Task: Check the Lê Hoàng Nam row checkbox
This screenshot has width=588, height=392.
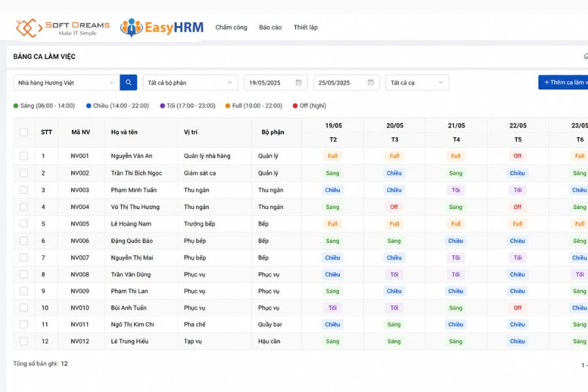Action: tap(24, 223)
